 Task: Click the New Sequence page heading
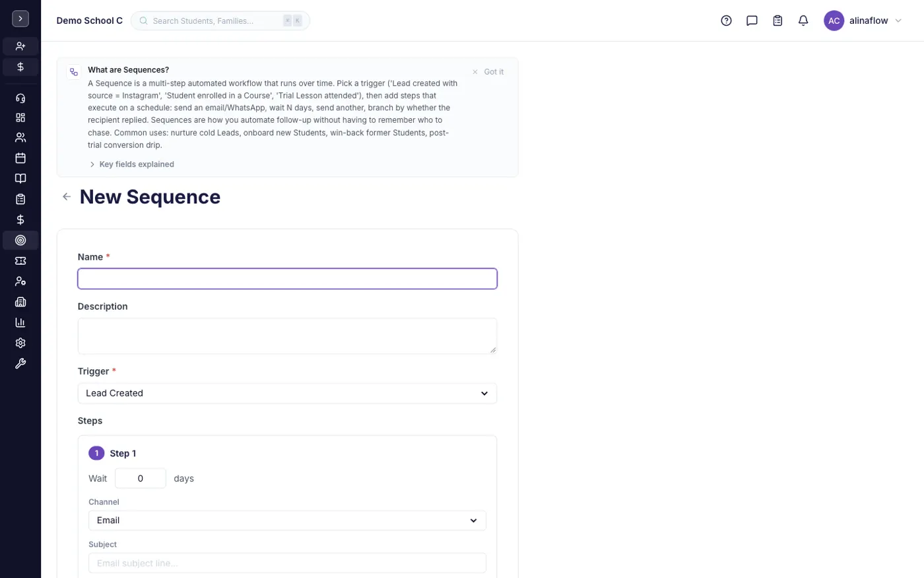coord(150,197)
